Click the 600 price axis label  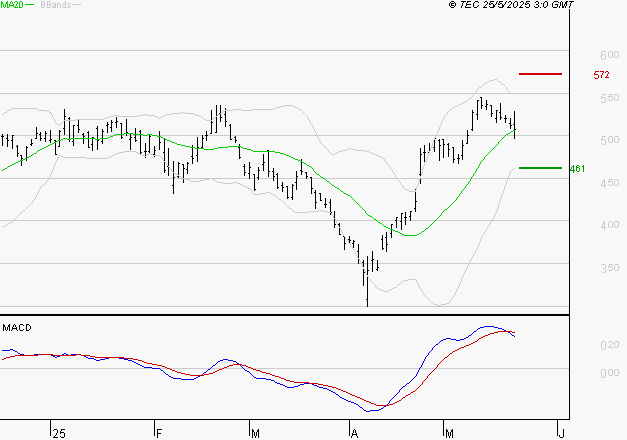pyautogui.click(x=582, y=55)
